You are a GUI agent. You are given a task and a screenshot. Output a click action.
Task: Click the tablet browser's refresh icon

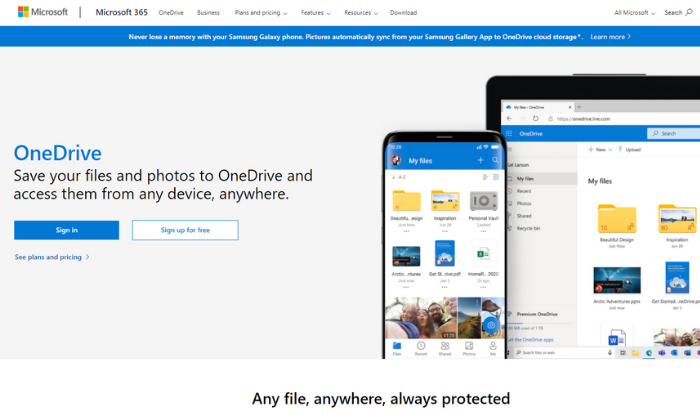pos(535,119)
